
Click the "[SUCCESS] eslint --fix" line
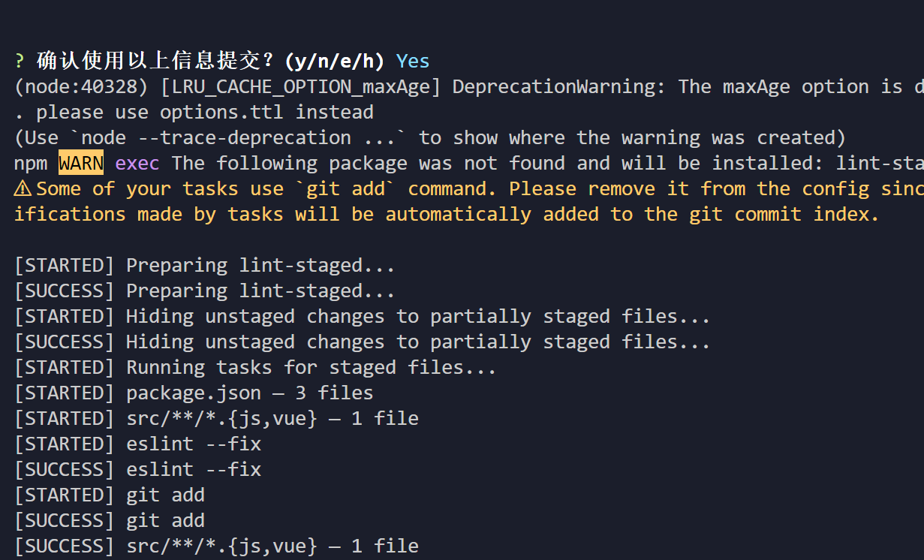pyautogui.click(x=138, y=470)
